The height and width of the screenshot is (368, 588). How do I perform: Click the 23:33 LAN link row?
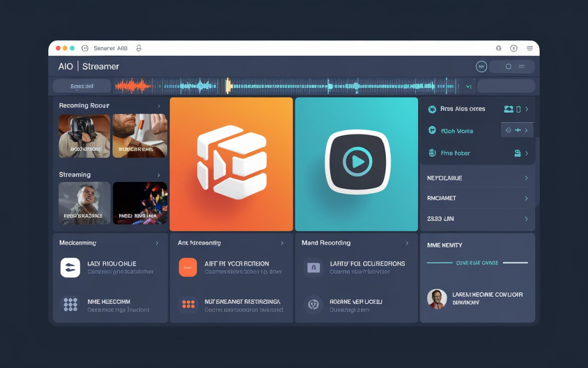click(x=477, y=218)
